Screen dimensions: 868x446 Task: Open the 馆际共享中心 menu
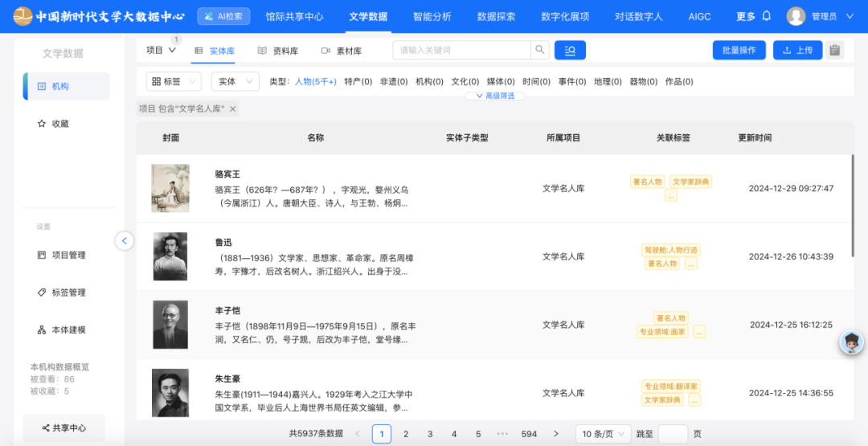pyautogui.click(x=294, y=17)
